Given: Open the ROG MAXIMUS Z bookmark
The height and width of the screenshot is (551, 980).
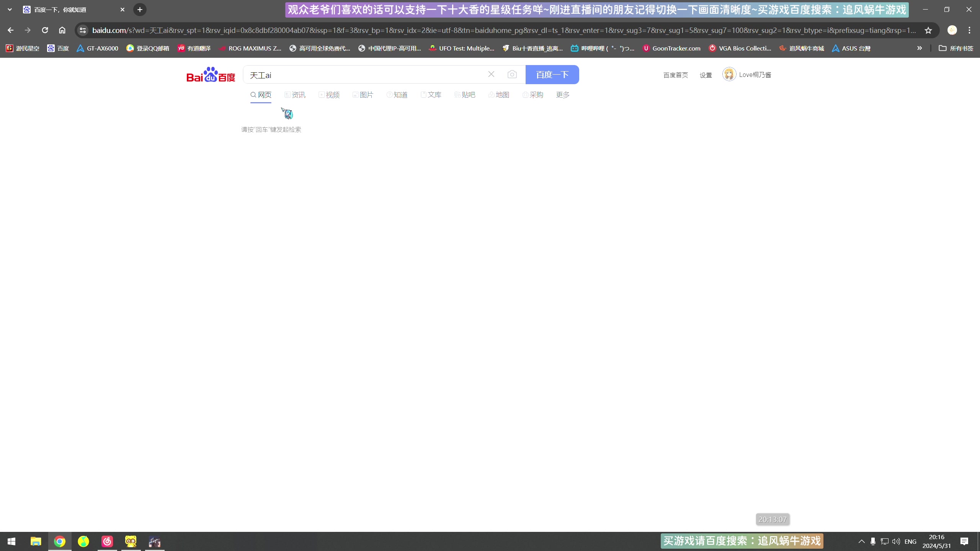Looking at the screenshot, I should click(x=250, y=48).
